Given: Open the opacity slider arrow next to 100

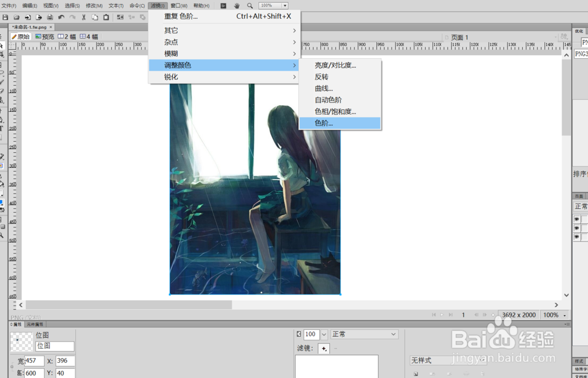Looking at the screenshot, I should pos(324,334).
